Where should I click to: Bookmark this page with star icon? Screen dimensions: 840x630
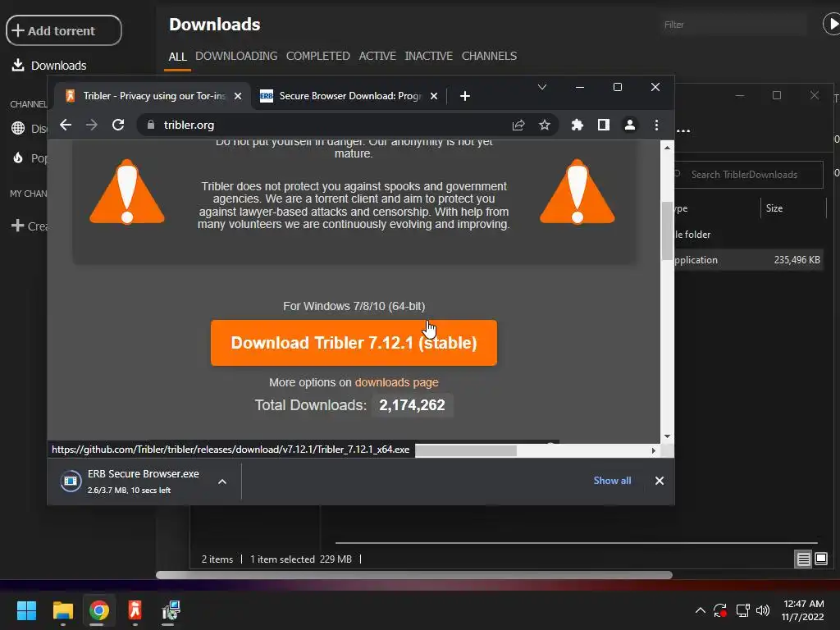(x=545, y=125)
